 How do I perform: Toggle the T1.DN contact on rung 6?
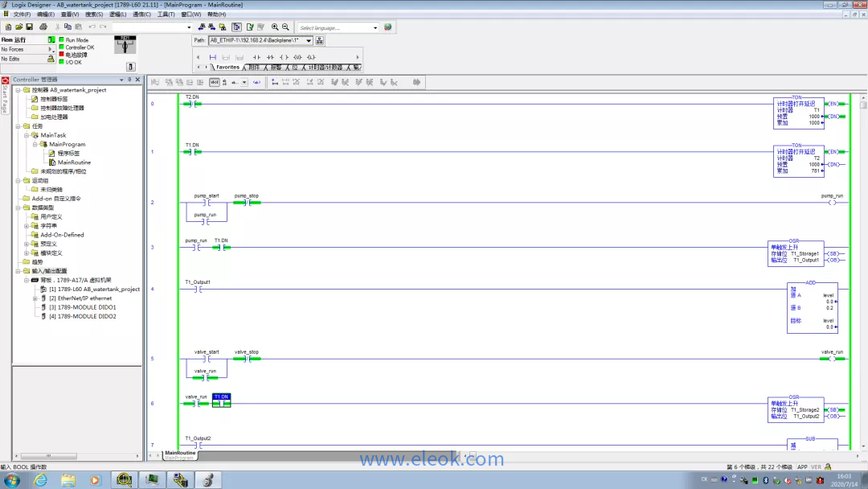(x=221, y=403)
